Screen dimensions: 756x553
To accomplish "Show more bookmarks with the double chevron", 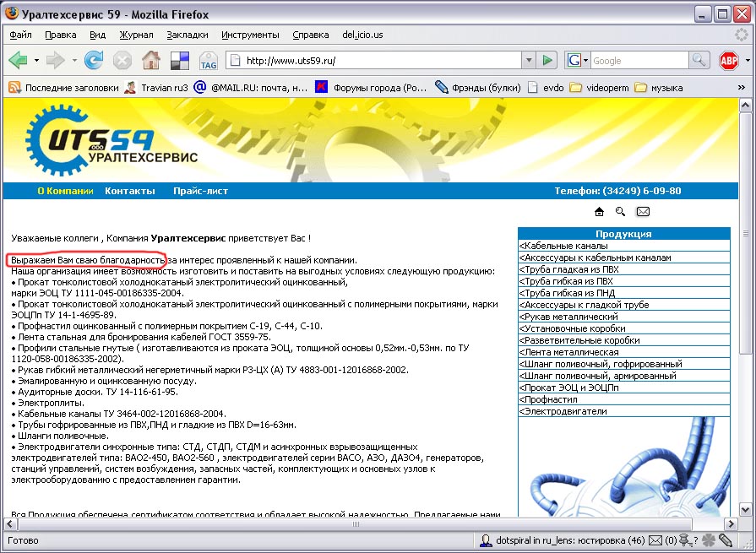I will [x=742, y=87].
